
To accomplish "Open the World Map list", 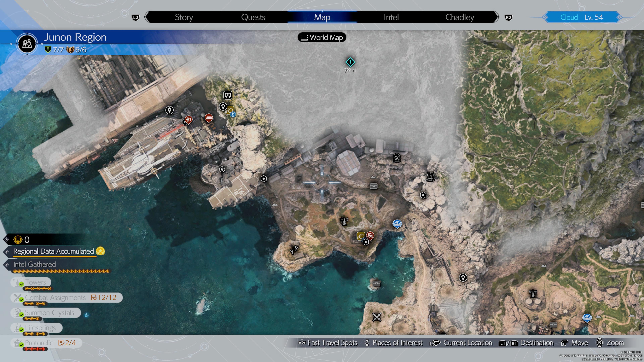I will pyautogui.click(x=322, y=38).
